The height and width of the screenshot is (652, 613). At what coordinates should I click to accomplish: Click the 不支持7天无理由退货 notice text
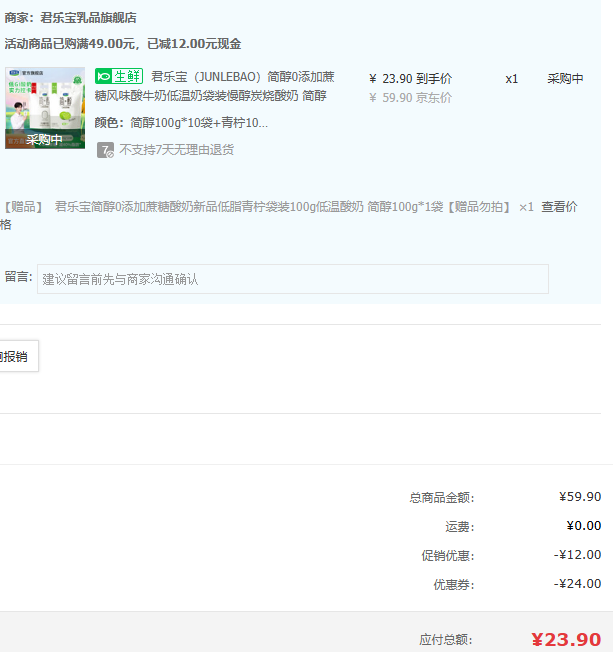[177, 150]
